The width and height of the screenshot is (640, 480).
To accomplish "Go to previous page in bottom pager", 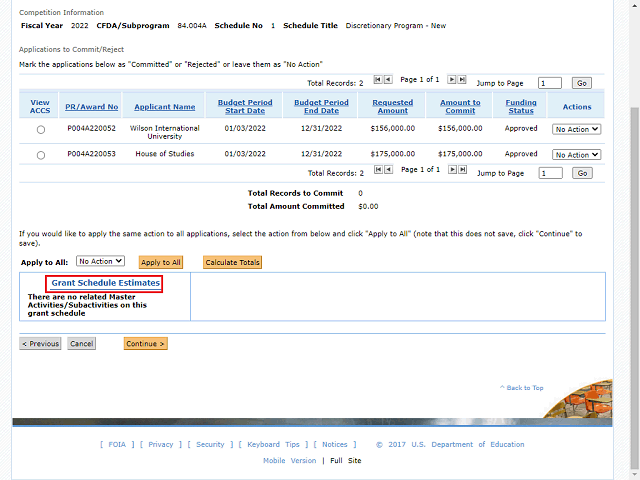I will pos(389,169).
